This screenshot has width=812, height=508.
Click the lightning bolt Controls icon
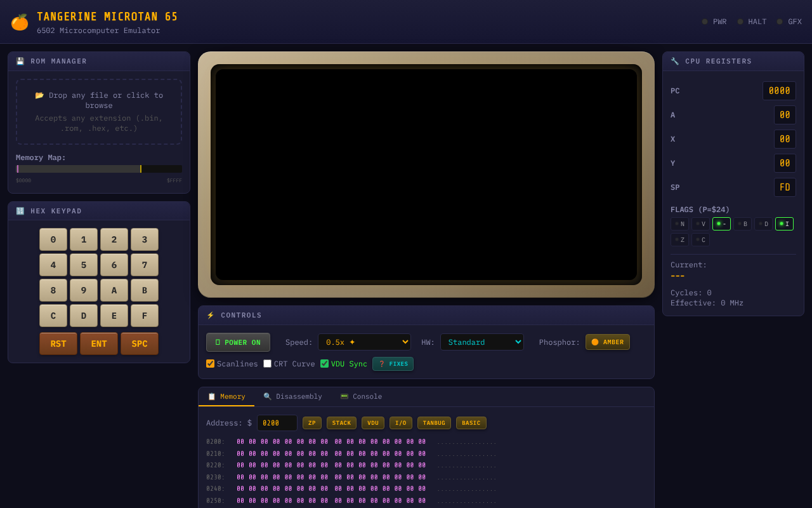211,315
